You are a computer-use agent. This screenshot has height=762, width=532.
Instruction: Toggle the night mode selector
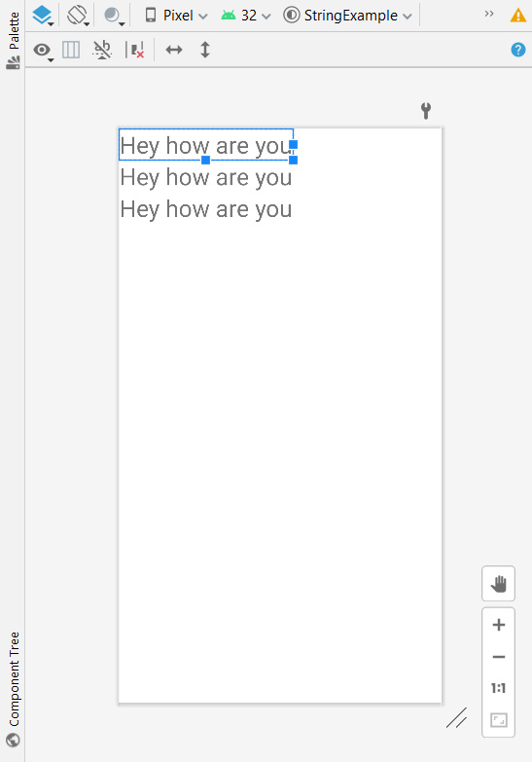[114, 16]
